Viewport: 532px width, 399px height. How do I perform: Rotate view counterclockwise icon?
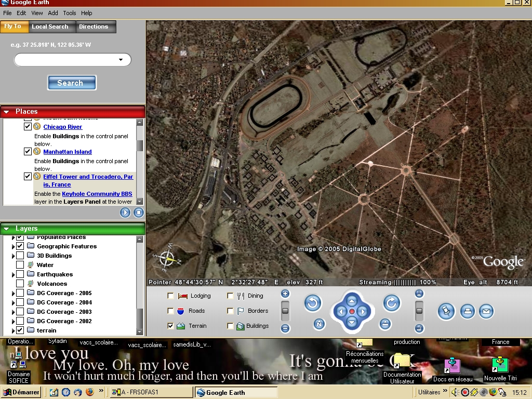[x=312, y=303]
